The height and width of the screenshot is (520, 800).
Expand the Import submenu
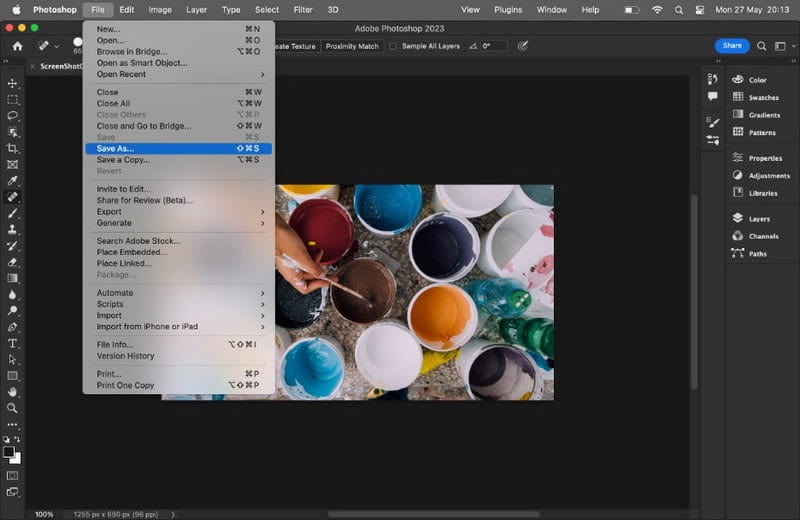pyautogui.click(x=179, y=315)
